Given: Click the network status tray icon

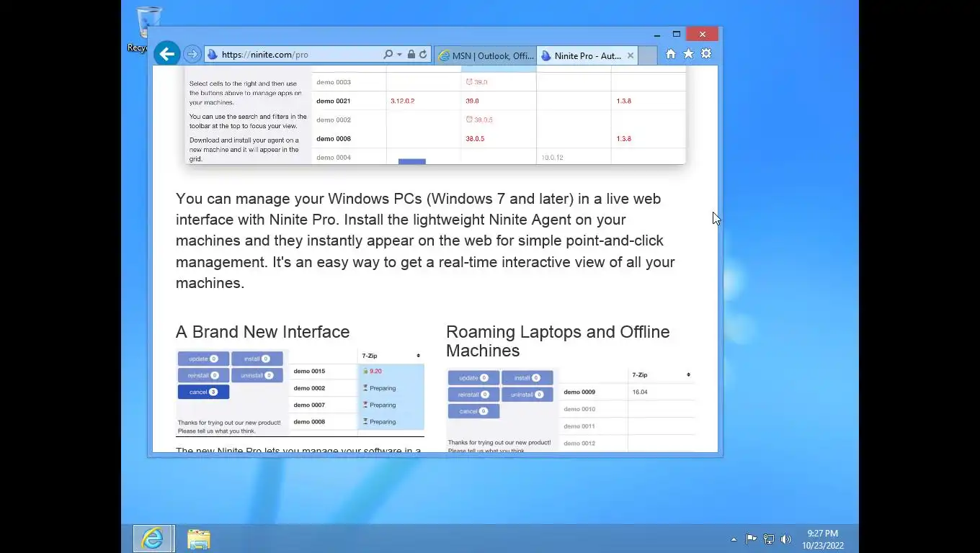Looking at the screenshot, I should pos(769,539).
